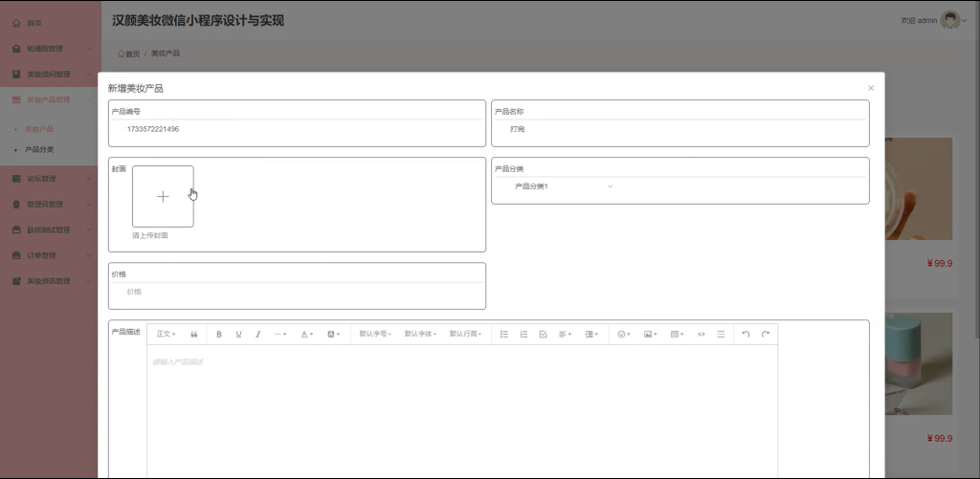Viewport: 980px width, 479px height.
Task: Toggle bold formatting in the editor
Action: [x=219, y=334]
